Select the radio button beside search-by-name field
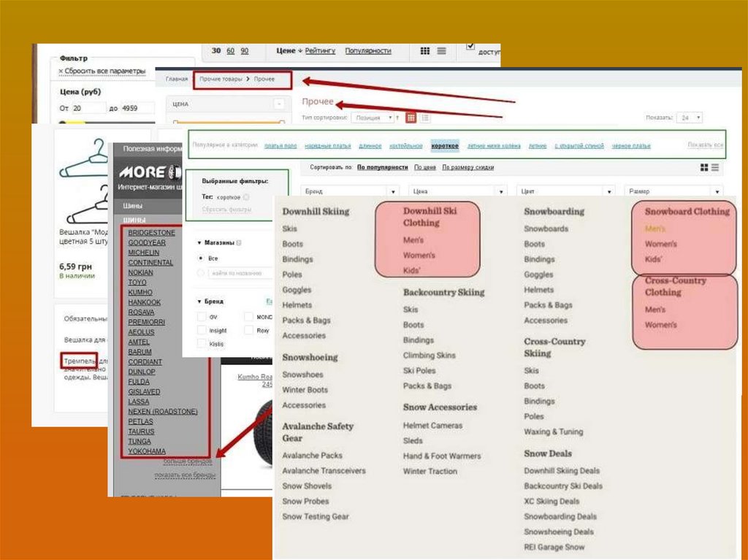This screenshot has width=748, height=560. click(x=201, y=273)
